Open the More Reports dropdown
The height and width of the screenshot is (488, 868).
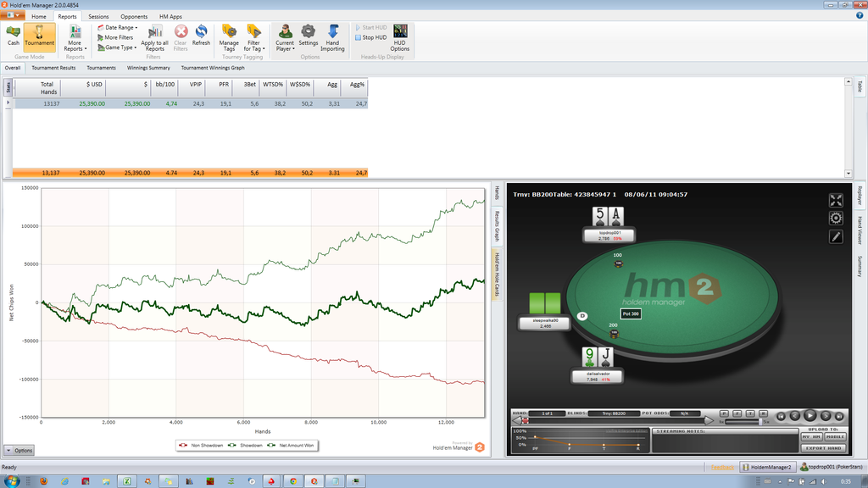pos(75,37)
